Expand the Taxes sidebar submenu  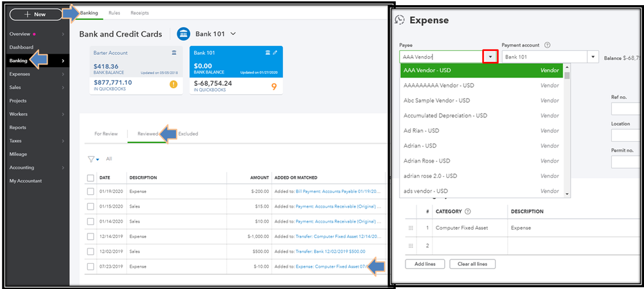coord(63,141)
